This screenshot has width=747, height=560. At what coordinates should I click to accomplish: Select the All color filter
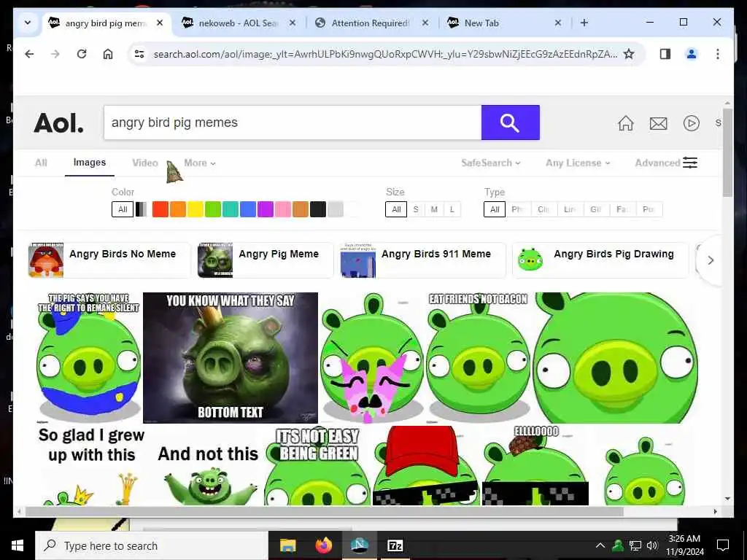pyautogui.click(x=123, y=209)
